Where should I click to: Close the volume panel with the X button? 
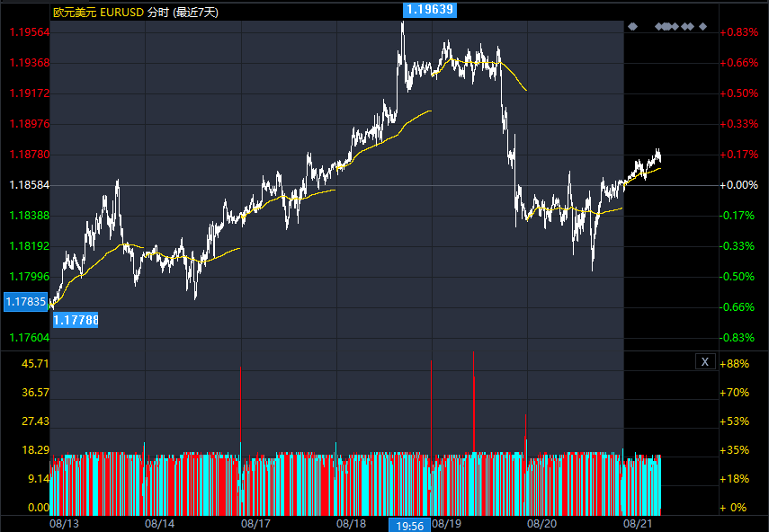705,361
